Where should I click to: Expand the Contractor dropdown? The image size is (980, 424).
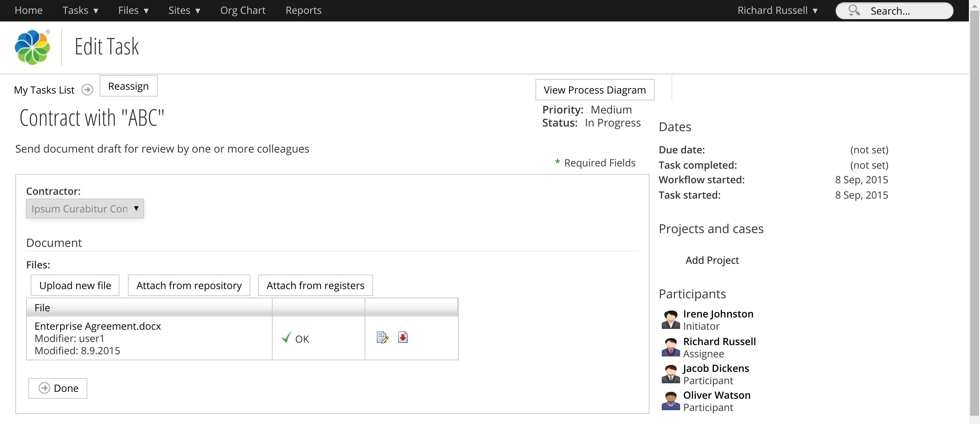tap(85, 209)
